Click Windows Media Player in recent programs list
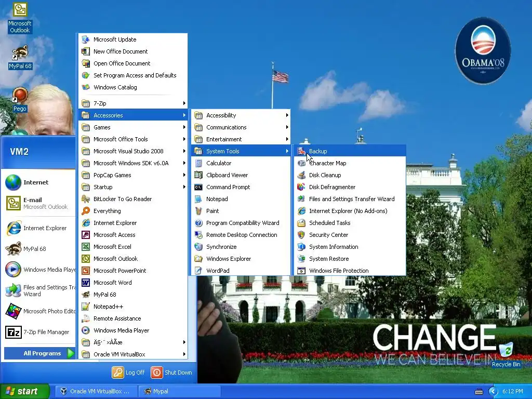The width and height of the screenshot is (532, 399). pos(39,270)
